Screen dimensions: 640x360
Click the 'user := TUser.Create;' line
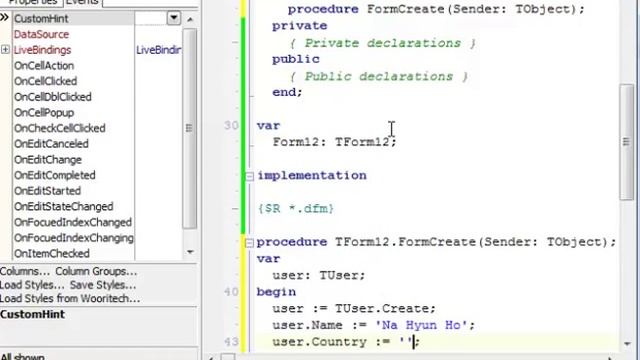point(354,309)
